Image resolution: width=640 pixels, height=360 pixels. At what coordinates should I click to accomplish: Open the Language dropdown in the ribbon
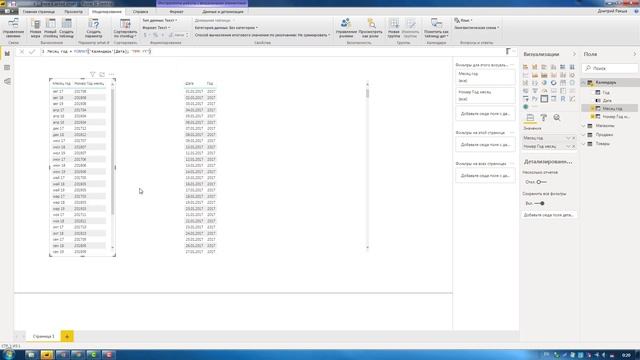(x=463, y=20)
